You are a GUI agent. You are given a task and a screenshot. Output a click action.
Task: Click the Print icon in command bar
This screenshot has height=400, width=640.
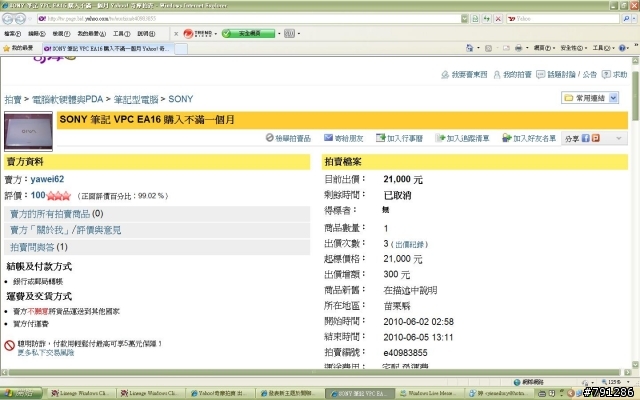pyautogui.click(x=518, y=48)
